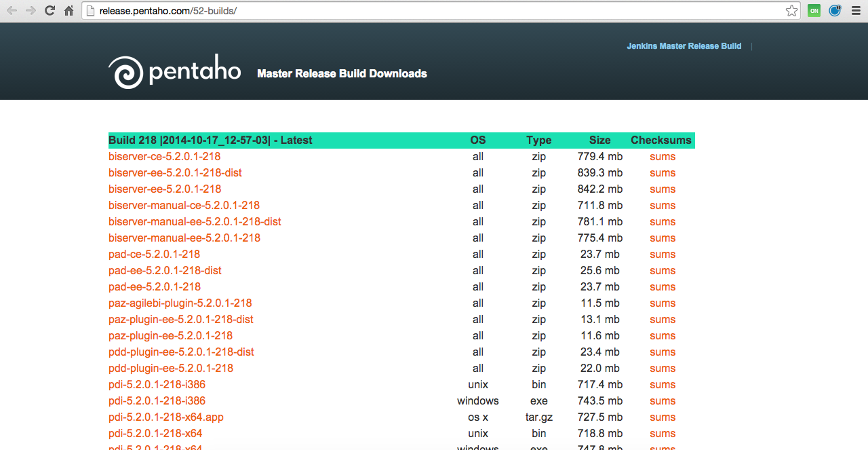Download paz-agilebi-plugin-5.2.0.1-218
Image resolution: width=868 pixels, height=450 pixels.
(x=180, y=303)
